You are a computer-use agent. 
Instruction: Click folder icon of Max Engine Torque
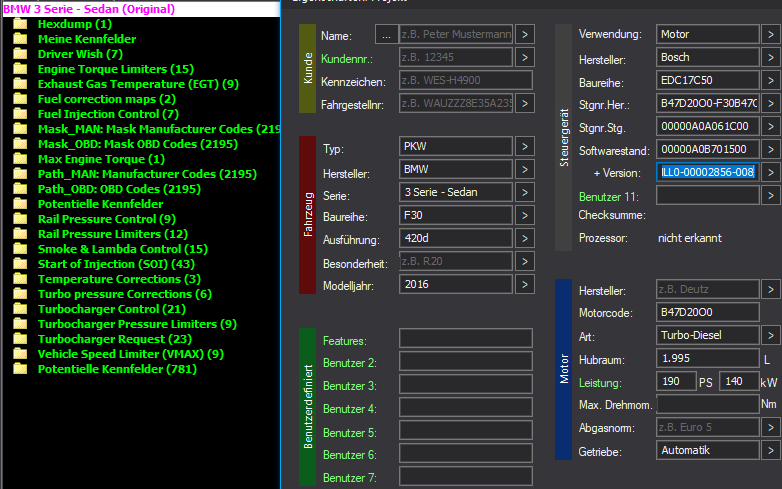click(20, 159)
